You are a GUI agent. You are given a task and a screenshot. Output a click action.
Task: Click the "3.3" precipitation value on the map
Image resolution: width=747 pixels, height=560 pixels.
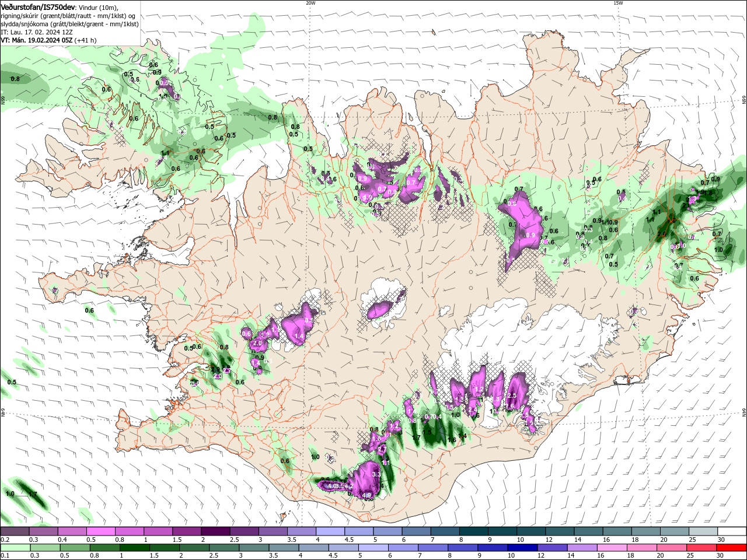click(x=376, y=475)
